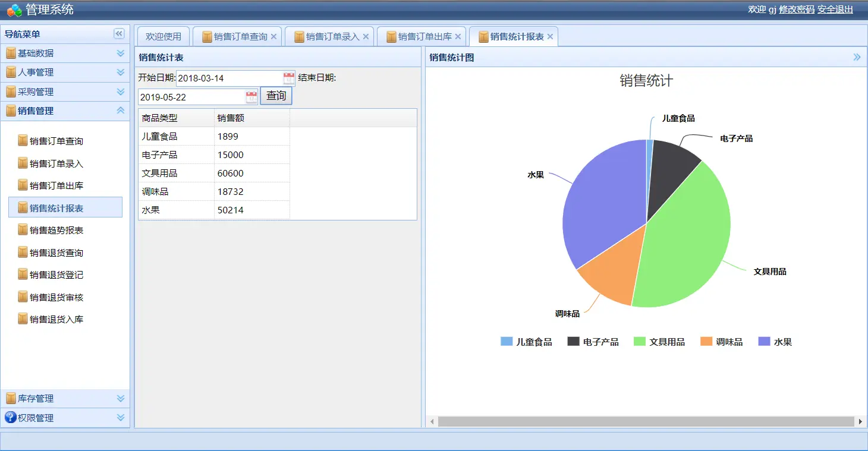Viewport: 868px width, 451px height.
Task: Open 销售趋势报表 from the sidebar
Action: pos(65,230)
